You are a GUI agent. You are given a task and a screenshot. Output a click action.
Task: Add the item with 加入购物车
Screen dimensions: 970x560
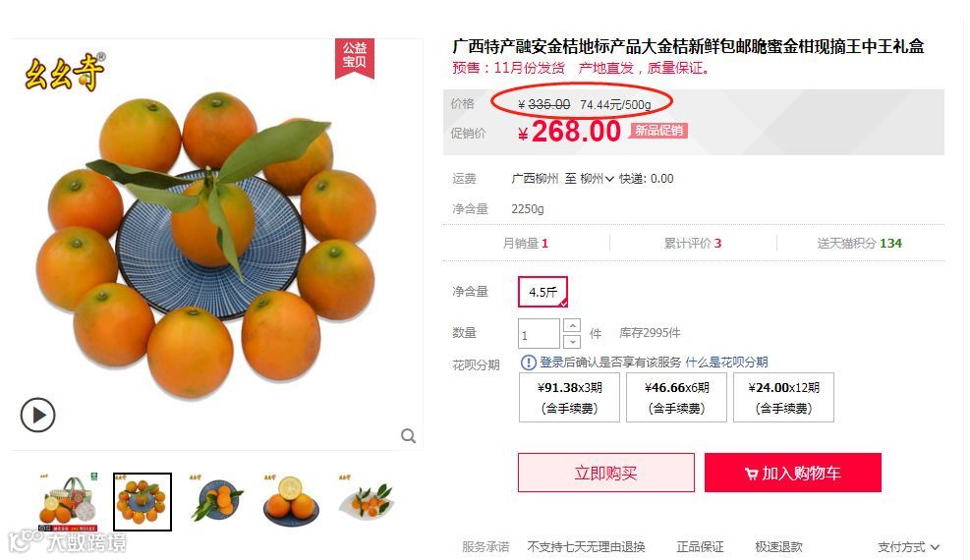tap(792, 473)
